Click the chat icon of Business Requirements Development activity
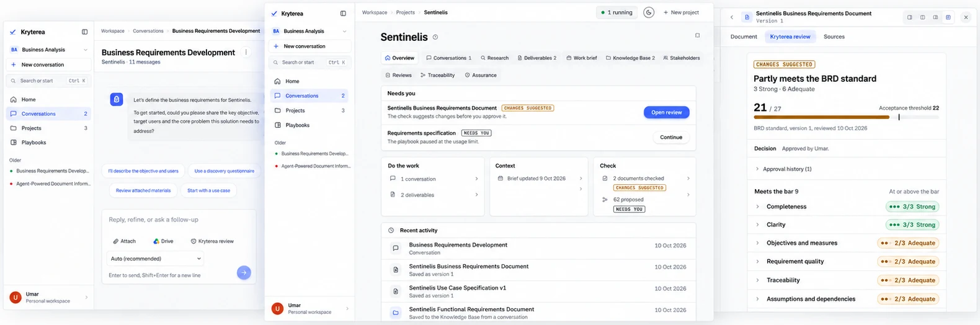 coord(396,248)
